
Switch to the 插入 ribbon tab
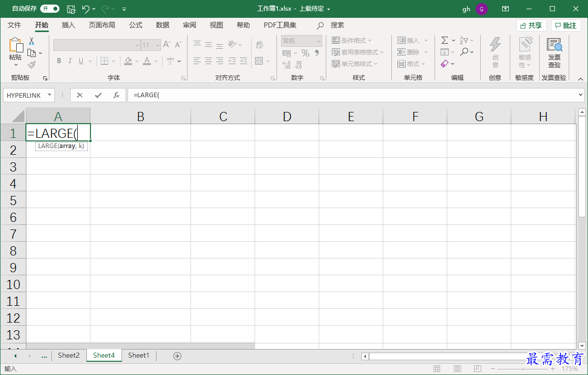point(68,25)
